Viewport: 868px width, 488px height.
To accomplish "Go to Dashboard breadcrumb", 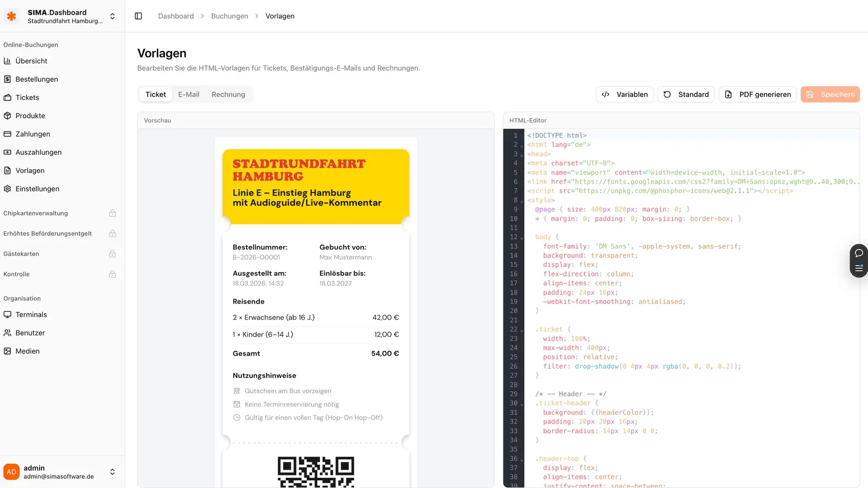I will tap(176, 16).
